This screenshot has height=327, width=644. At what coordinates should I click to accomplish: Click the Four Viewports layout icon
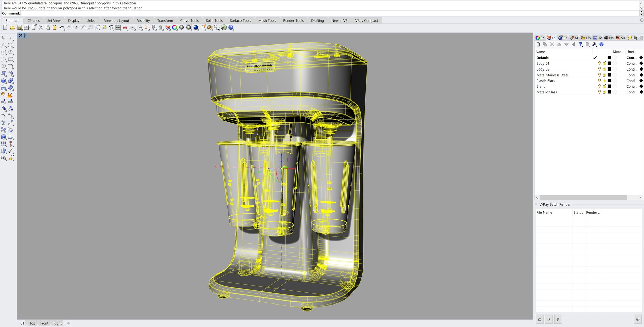coord(118,28)
